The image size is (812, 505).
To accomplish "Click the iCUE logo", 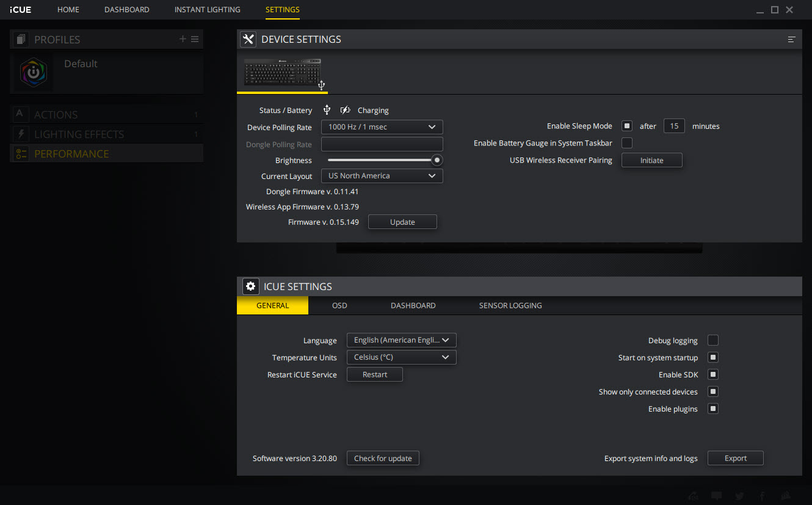I will click(20, 10).
